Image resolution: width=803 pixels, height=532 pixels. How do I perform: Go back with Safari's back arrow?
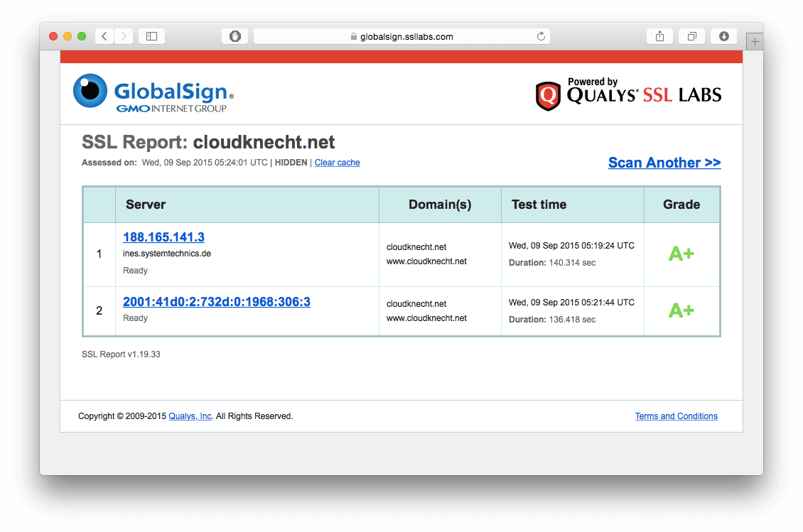point(104,36)
